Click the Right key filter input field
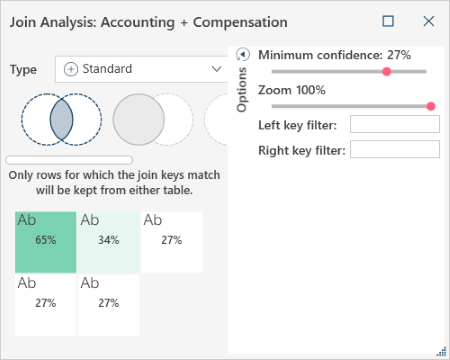 (x=395, y=149)
